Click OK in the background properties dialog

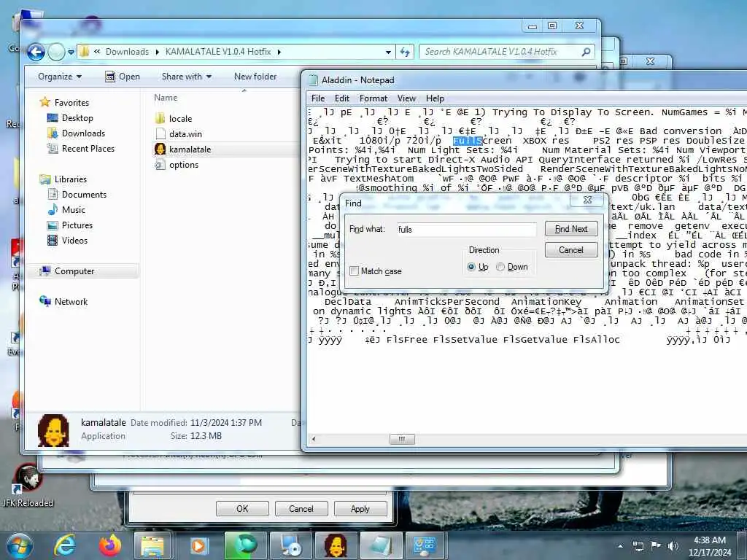242,508
